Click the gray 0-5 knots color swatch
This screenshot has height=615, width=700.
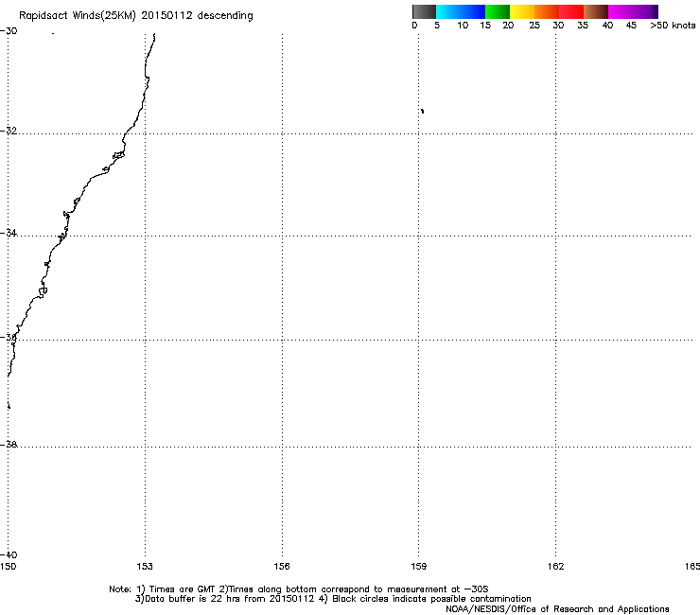(x=424, y=11)
